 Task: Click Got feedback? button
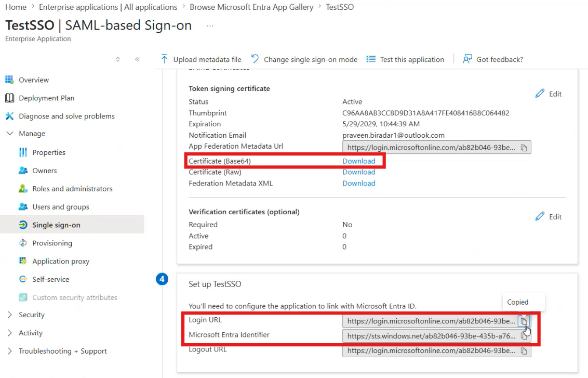[x=493, y=59]
